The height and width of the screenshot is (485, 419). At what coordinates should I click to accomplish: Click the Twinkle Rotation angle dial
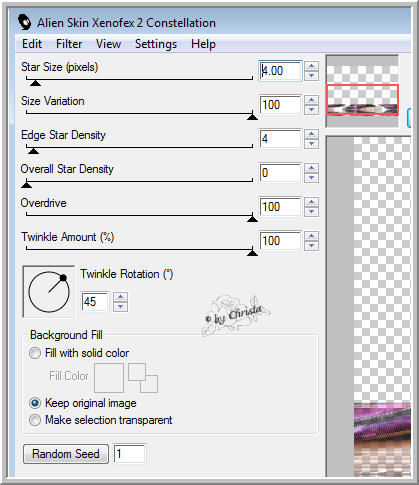[x=49, y=292]
